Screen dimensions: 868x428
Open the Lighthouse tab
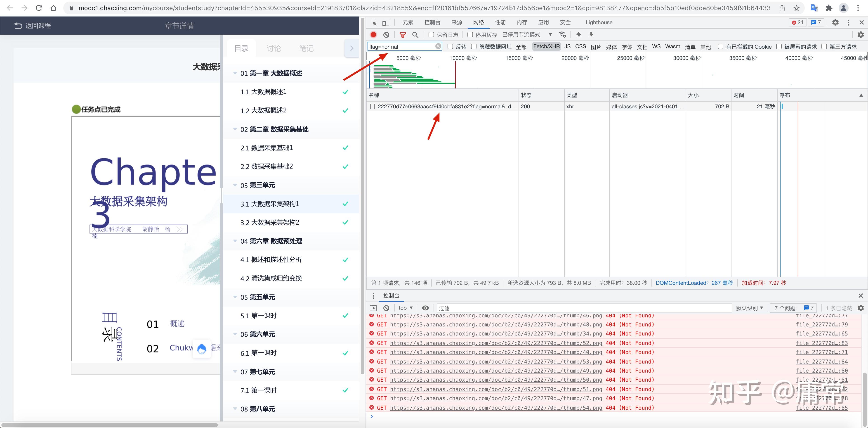(x=599, y=23)
